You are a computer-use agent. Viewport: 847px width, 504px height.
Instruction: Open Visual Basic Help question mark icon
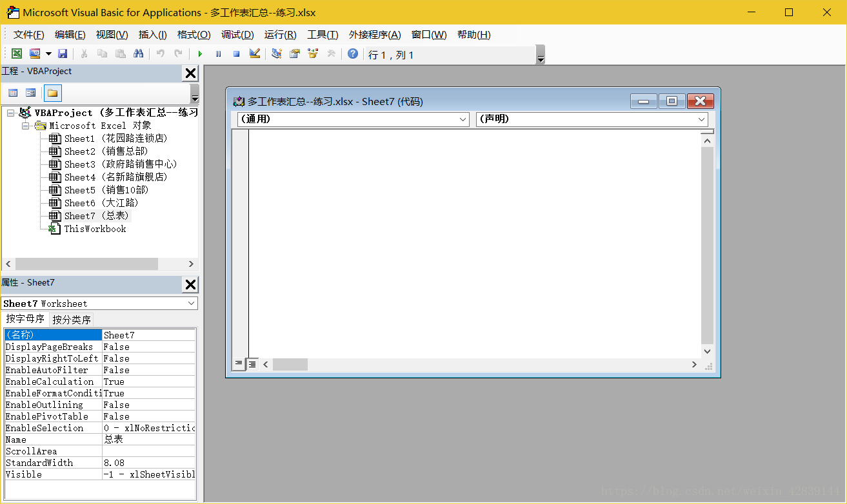click(x=352, y=54)
